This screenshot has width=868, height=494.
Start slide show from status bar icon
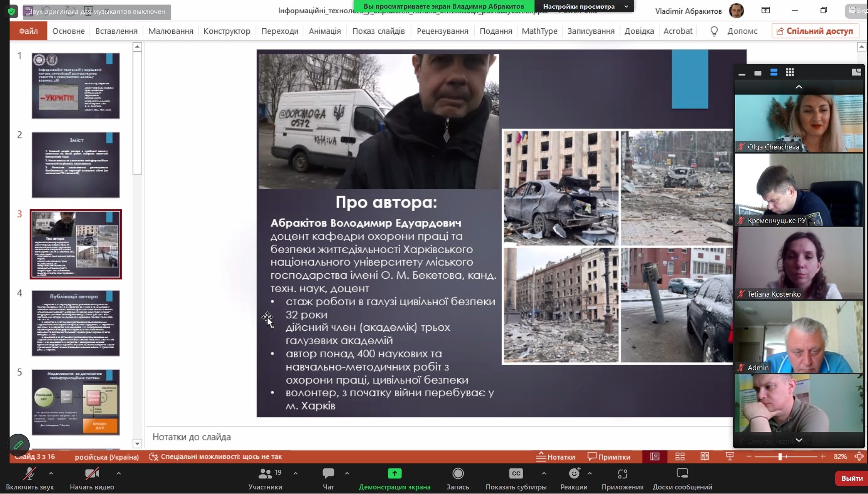[x=730, y=457]
